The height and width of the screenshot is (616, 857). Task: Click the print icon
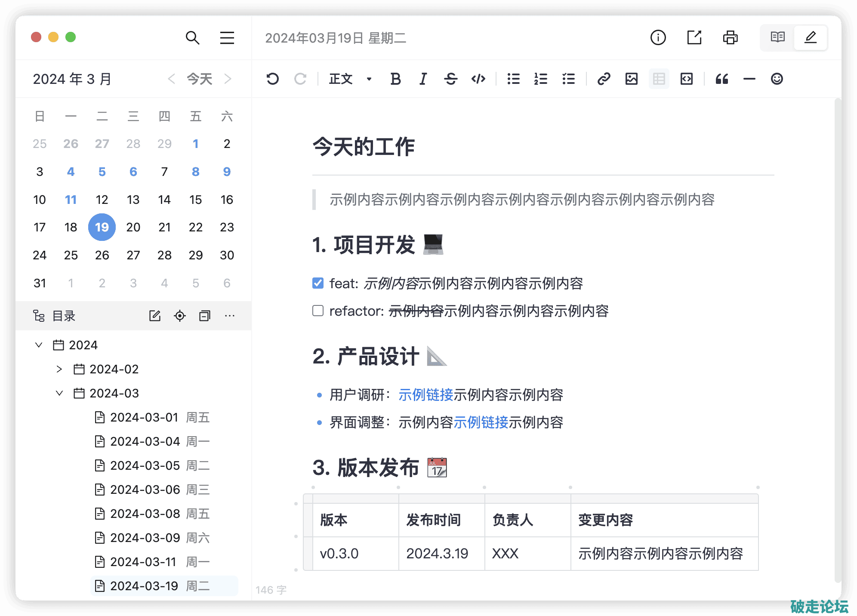tap(730, 38)
